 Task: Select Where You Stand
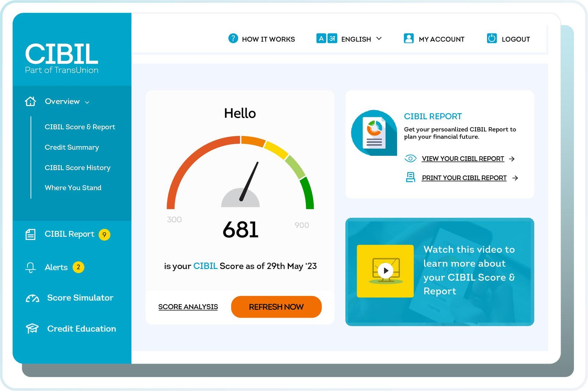click(x=73, y=188)
